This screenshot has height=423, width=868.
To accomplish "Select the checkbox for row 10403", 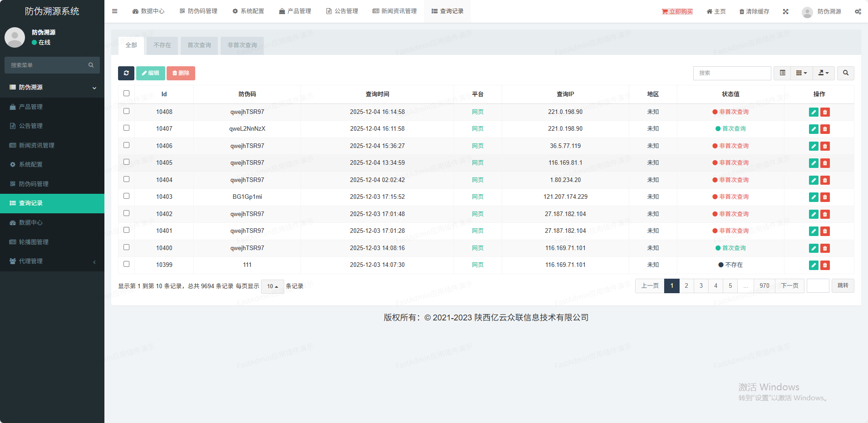I will click(127, 196).
